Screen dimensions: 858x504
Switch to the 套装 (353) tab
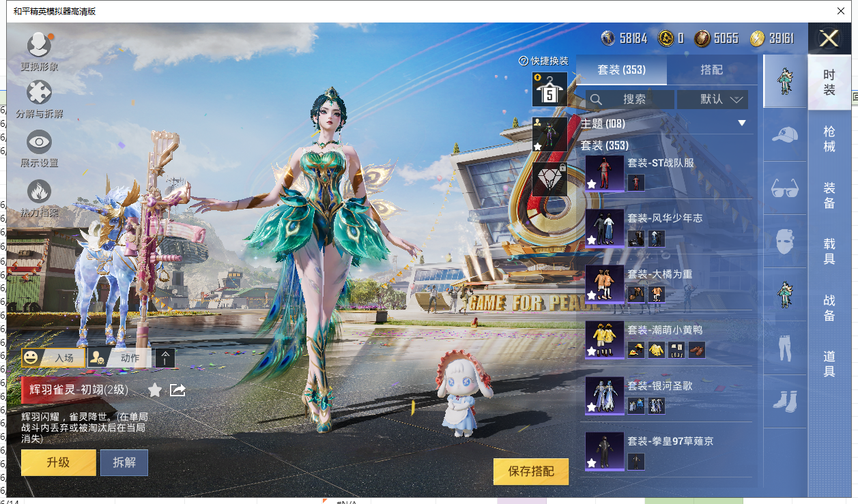[x=621, y=70]
